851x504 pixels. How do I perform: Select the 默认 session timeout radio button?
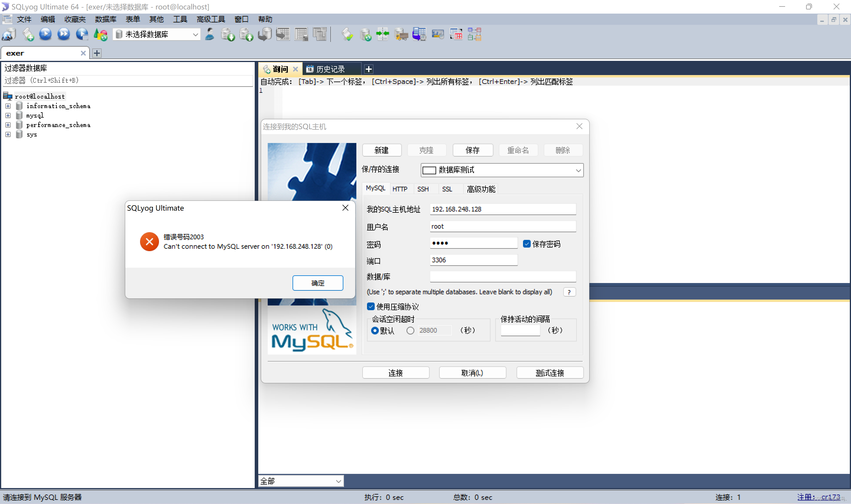(x=375, y=330)
